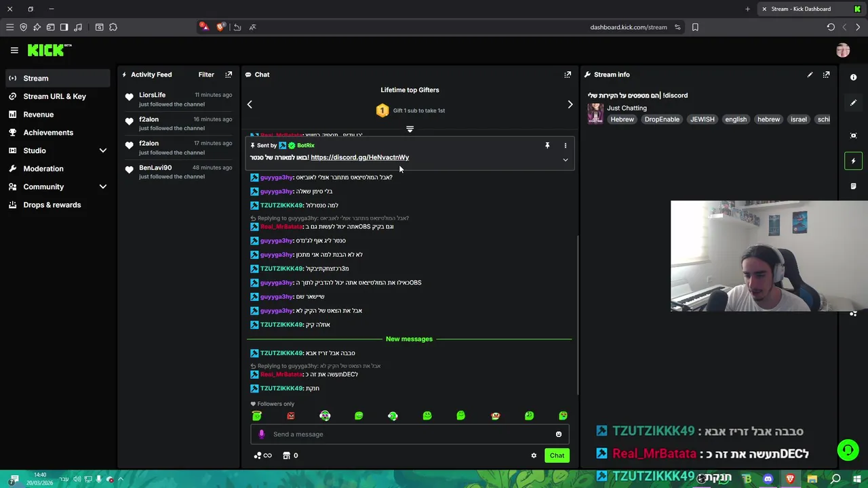Unpin the BotRix pinned message
The height and width of the screenshot is (488, 868).
(x=547, y=145)
